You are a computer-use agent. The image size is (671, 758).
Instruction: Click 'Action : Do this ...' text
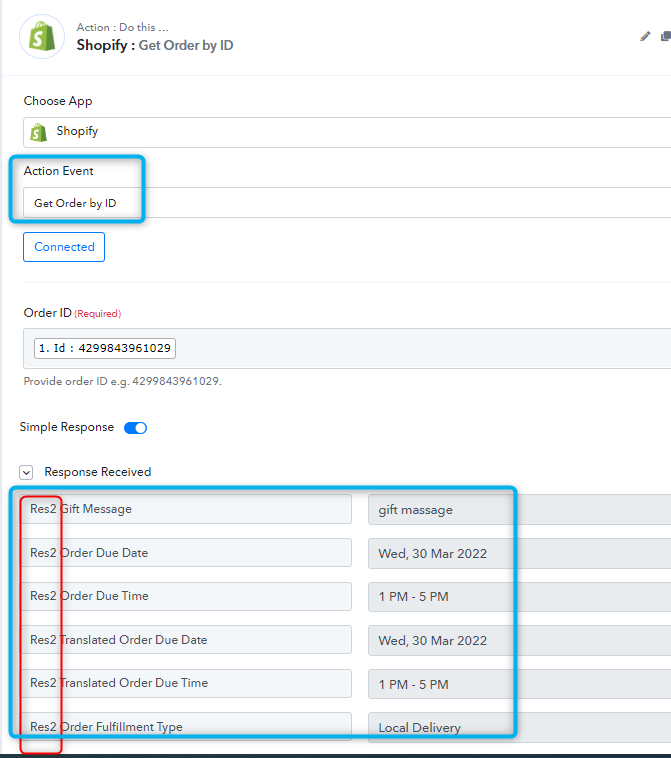point(122,28)
